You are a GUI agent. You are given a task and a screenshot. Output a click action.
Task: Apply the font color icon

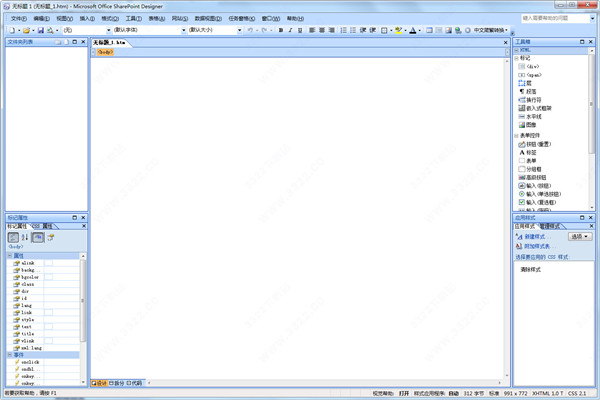coord(413,30)
